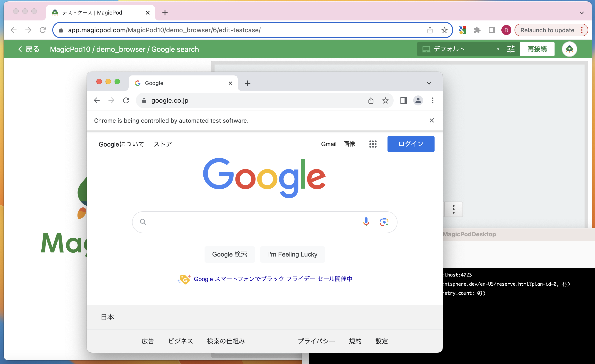Close the テストケース | MagicPod tab
595x364 pixels.
pyautogui.click(x=148, y=12)
